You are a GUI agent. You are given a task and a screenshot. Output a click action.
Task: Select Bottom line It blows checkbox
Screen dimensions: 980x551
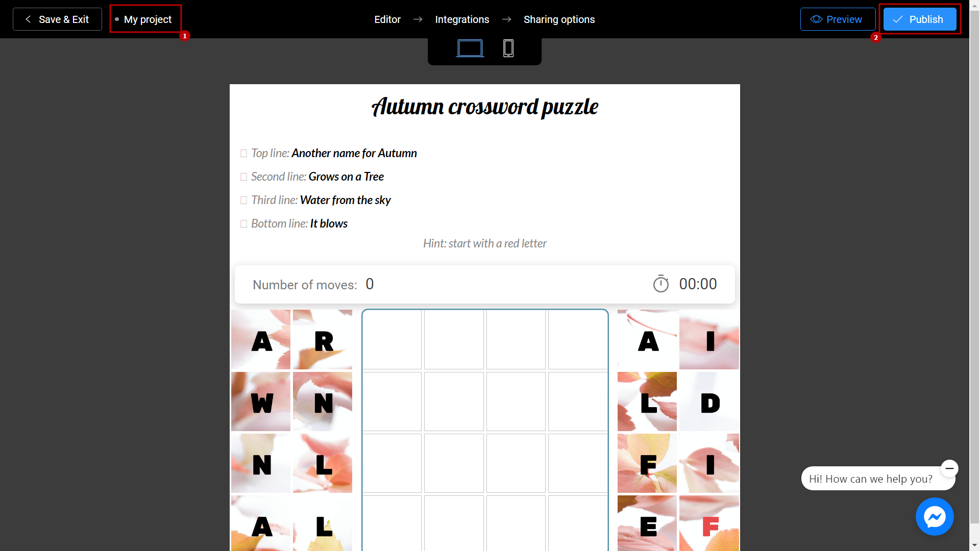(x=243, y=222)
